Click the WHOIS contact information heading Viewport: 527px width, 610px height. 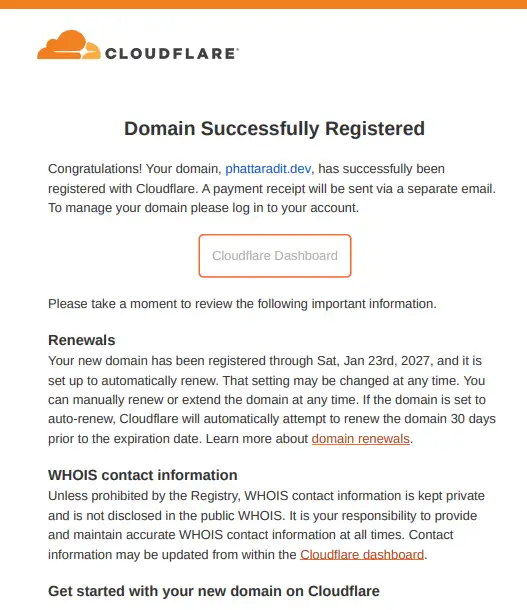(143, 475)
